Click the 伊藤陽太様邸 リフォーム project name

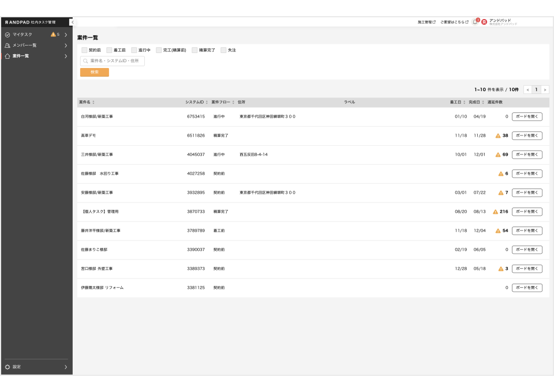[x=102, y=288]
